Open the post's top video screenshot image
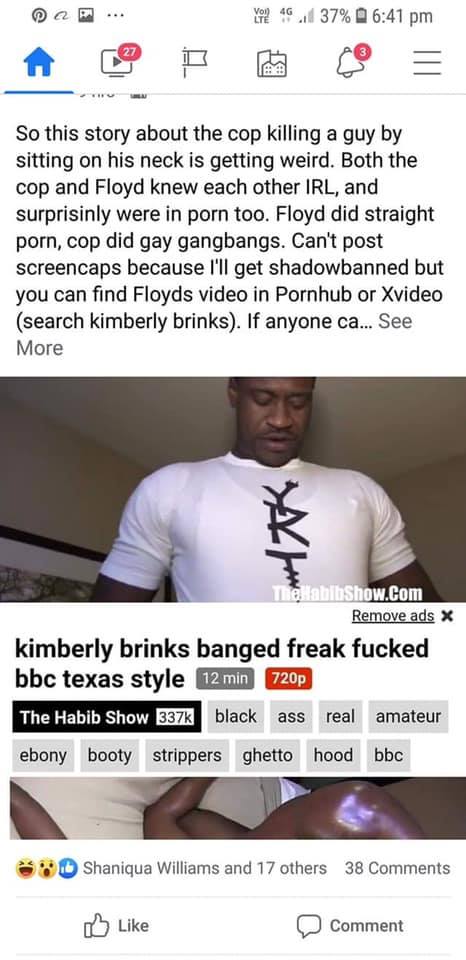466x960 pixels. click(233, 489)
